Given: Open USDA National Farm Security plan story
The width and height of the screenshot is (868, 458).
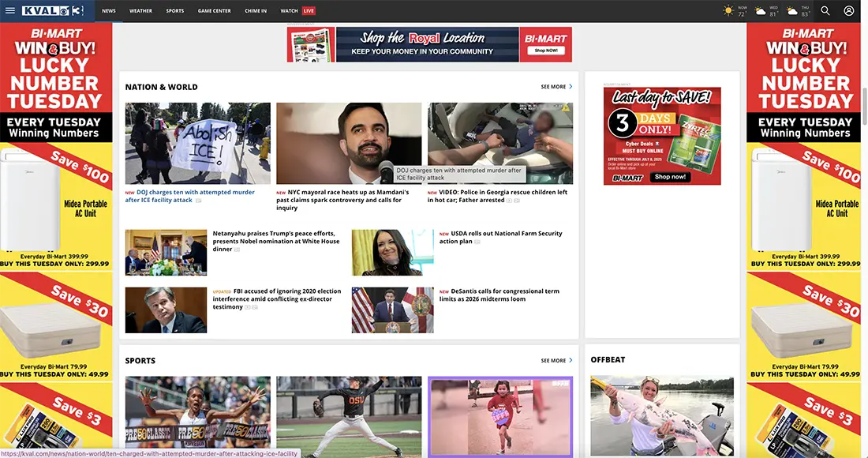Looking at the screenshot, I should pyautogui.click(x=500, y=237).
